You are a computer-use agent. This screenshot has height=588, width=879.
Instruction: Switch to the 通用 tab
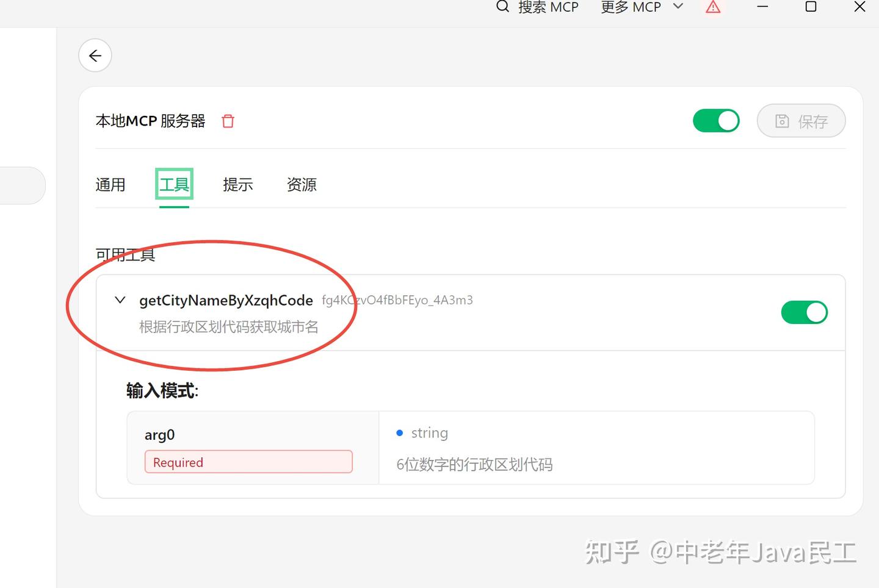(110, 185)
